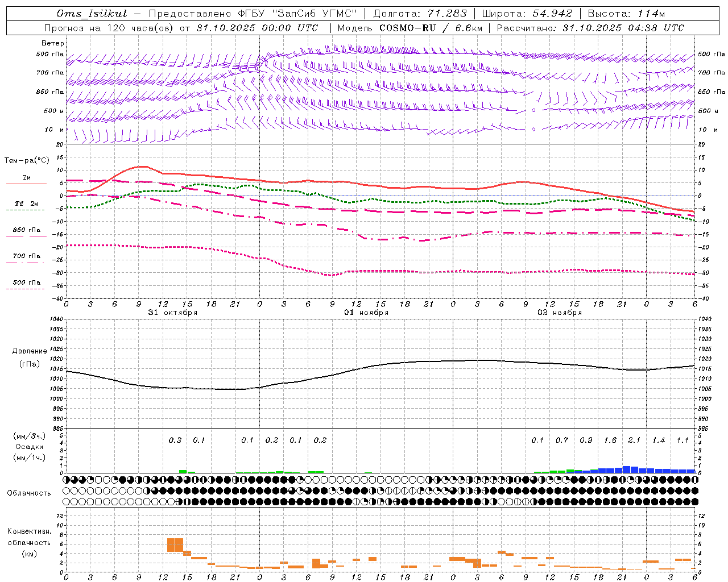Click the "Прогноз на 120 часа(ов)" text
Screen dimensions: 728x582
[109, 28]
